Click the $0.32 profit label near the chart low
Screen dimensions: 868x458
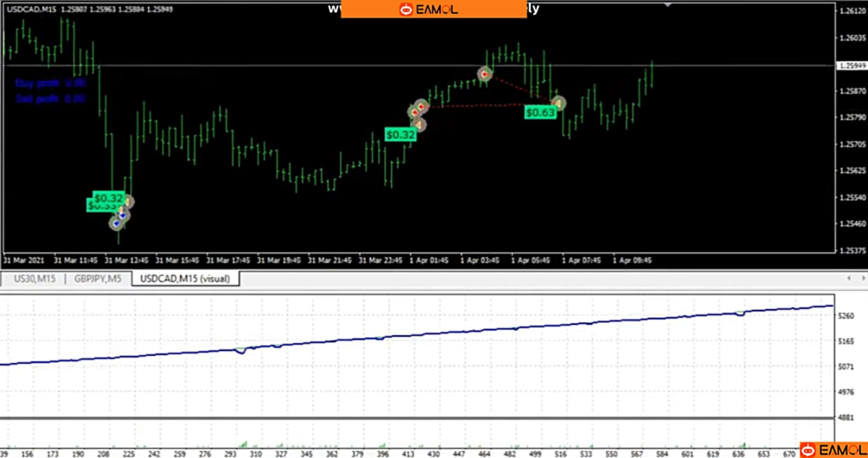coord(108,198)
